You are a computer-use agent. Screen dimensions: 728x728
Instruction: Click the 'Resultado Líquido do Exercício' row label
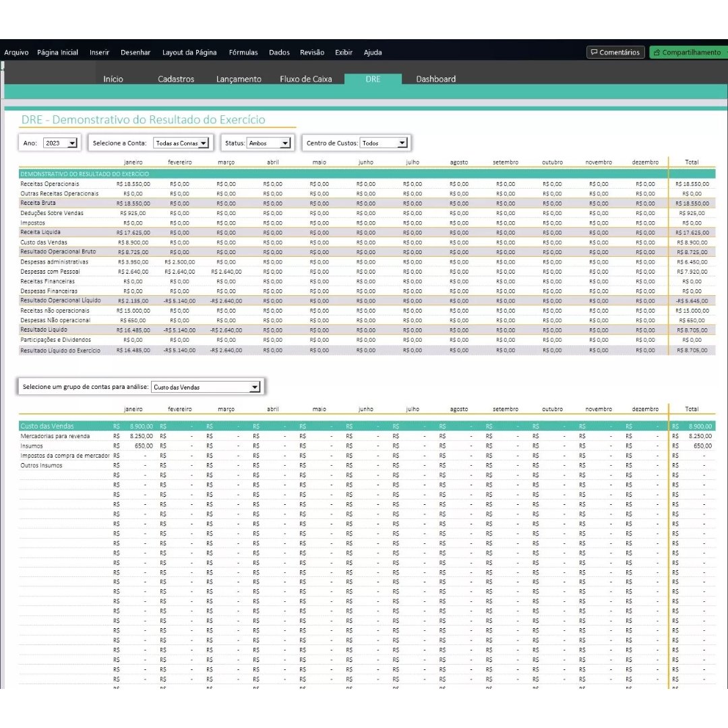pyautogui.click(x=61, y=351)
